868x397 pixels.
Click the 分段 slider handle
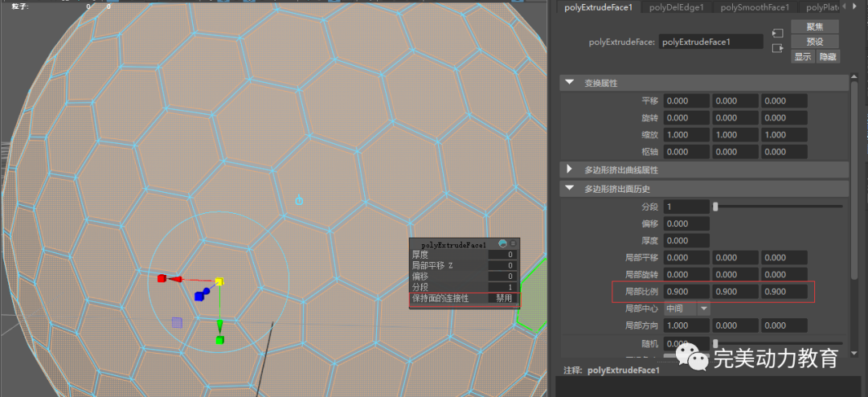click(x=715, y=207)
